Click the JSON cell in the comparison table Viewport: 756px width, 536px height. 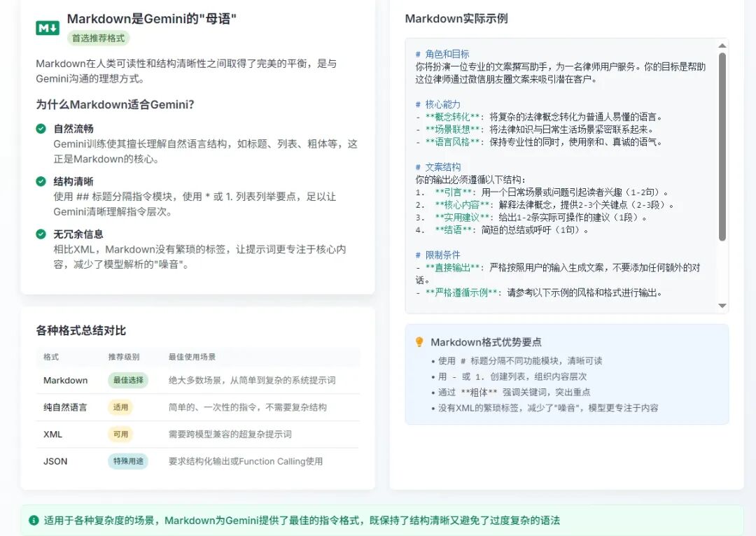(x=55, y=461)
